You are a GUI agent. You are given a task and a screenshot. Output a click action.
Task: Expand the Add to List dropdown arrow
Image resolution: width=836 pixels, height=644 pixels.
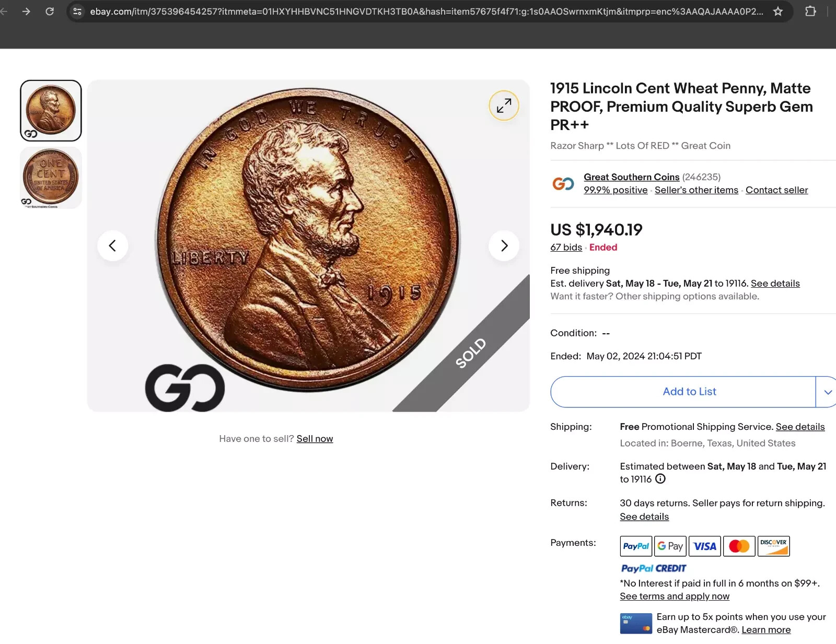828,392
